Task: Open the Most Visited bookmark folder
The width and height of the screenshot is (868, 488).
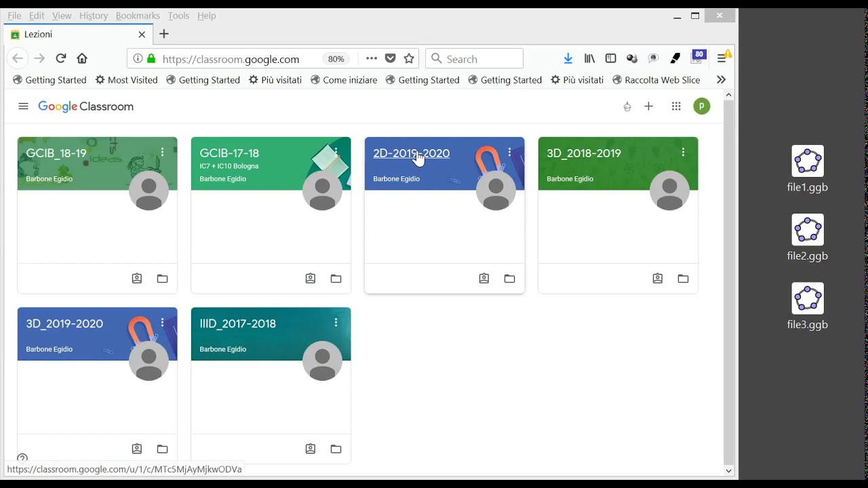Action: [127, 80]
